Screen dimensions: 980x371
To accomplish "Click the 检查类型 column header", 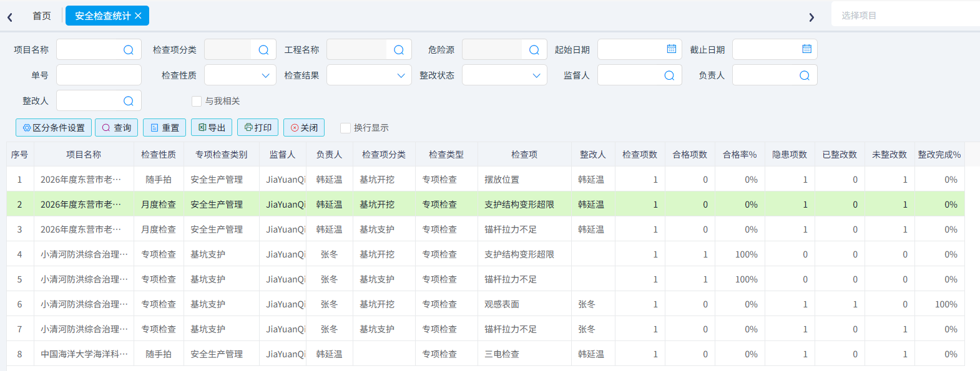I will [446, 155].
